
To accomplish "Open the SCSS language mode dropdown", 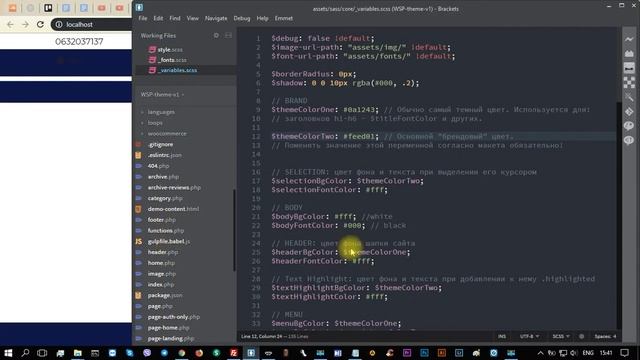I will [x=561, y=336].
